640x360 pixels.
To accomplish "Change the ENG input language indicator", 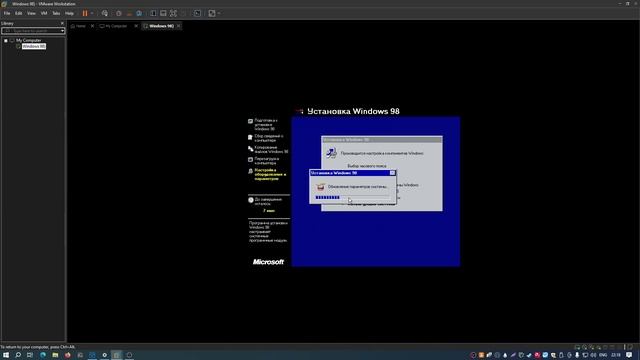I will click(603, 355).
